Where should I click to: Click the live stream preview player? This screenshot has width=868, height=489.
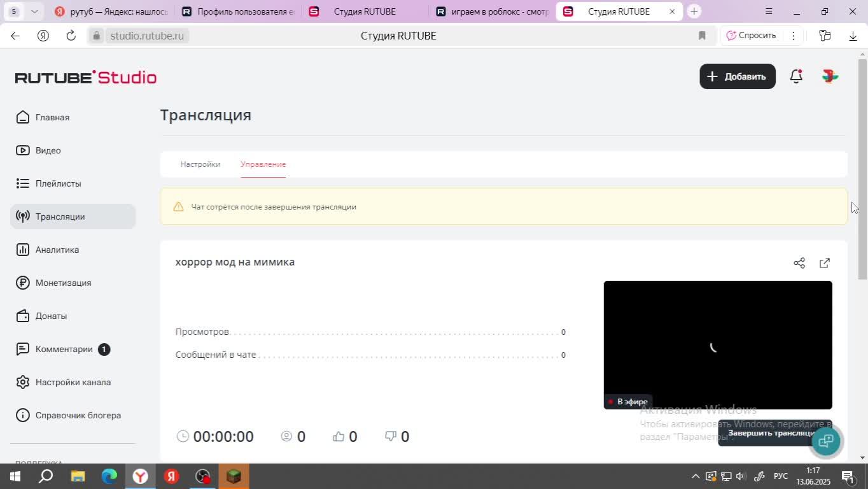pos(718,345)
